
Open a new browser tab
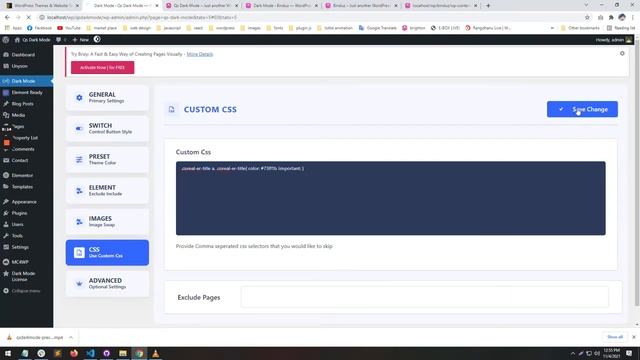point(488,5)
